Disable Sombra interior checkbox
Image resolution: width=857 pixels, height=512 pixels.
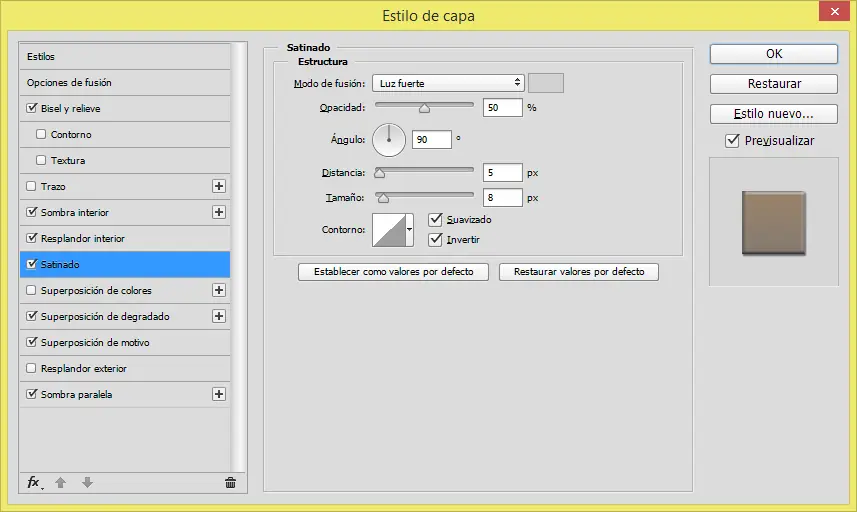click(32, 212)
